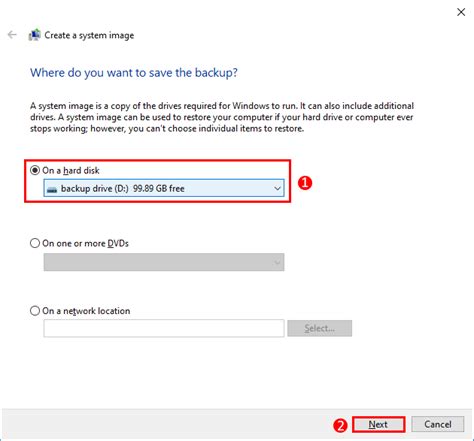Screen dimensions: 474x441
Task: Click the Cancel button
Action: pos(438,424)
